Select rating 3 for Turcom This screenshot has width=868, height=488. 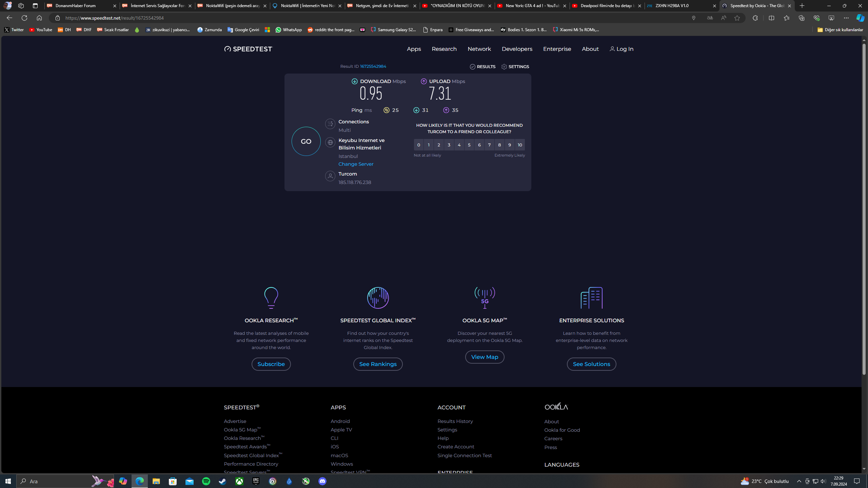(449, 145)
